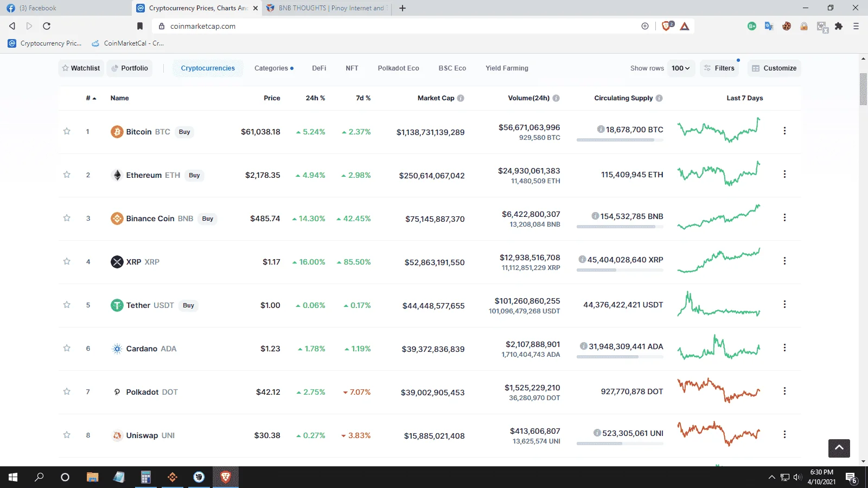Image resolution: width=868 pixels, height=488 pixels.
Task: Click the Tether logo icon
Action: [117, 305]
